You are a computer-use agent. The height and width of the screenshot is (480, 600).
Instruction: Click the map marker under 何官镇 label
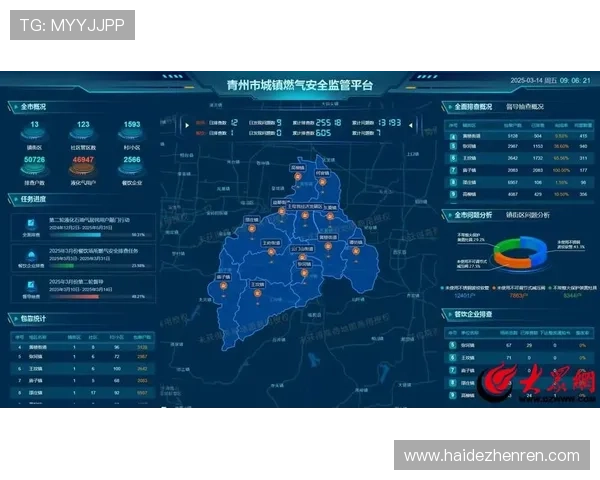[x=322, y=182]
